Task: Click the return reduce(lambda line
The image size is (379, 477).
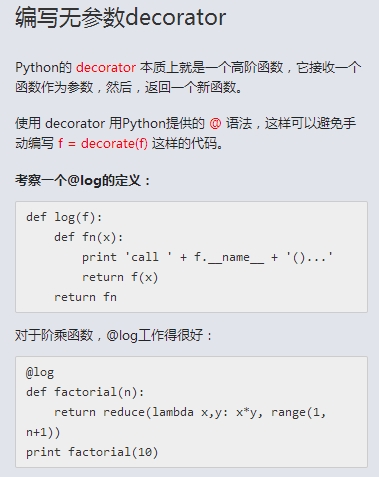Action: point(190,412)
